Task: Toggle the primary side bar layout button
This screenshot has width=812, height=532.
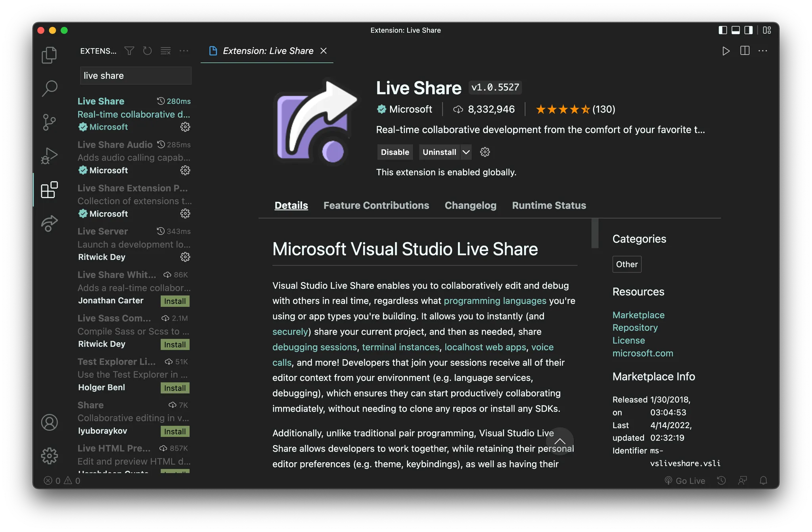Action: (x=723, y=30)
